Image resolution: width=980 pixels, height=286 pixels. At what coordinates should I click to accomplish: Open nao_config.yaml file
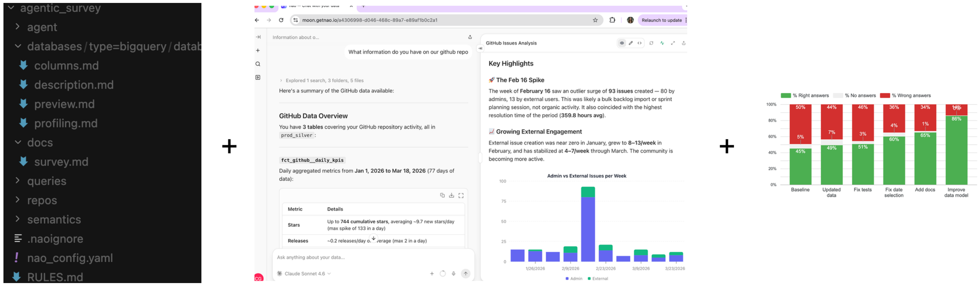[63, 258]
